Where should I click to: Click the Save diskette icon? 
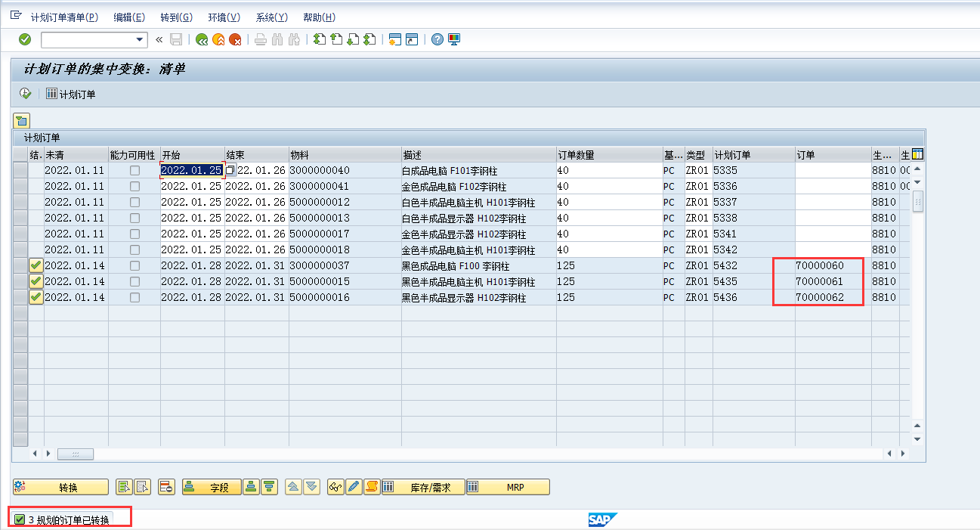pos(176,38)
